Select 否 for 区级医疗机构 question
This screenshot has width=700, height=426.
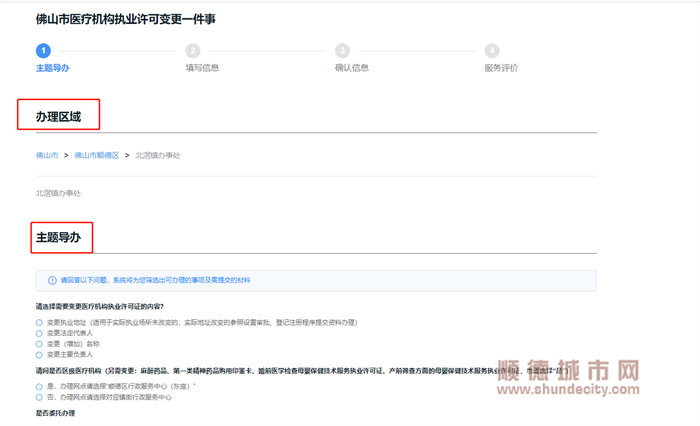click(40, 397)
